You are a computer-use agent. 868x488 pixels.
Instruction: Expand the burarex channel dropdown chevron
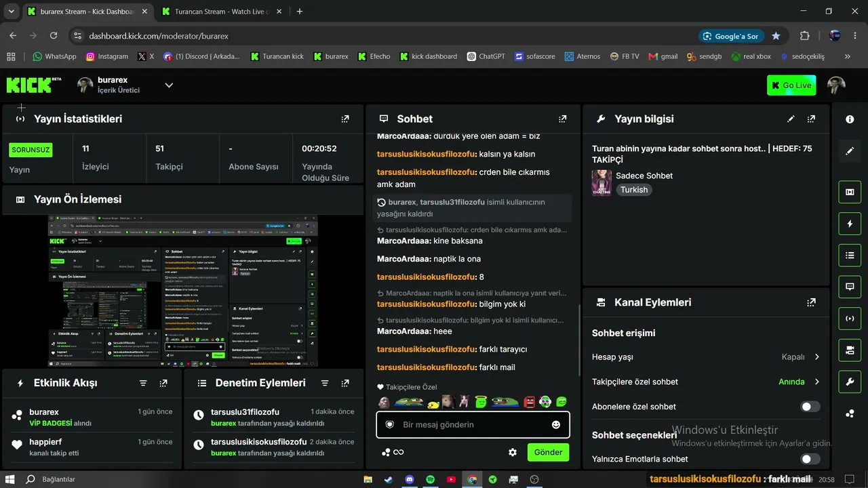pyautogui.click(x=169, y=85)
